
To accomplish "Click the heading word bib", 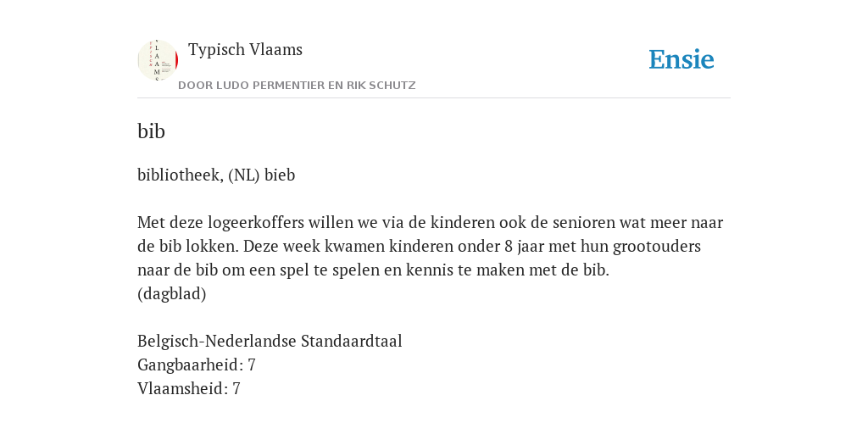I will coord(151,131).
